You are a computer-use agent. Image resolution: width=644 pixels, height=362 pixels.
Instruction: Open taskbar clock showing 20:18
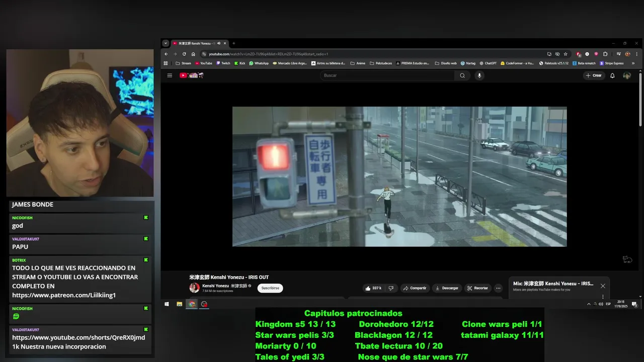tap(621, 304)
